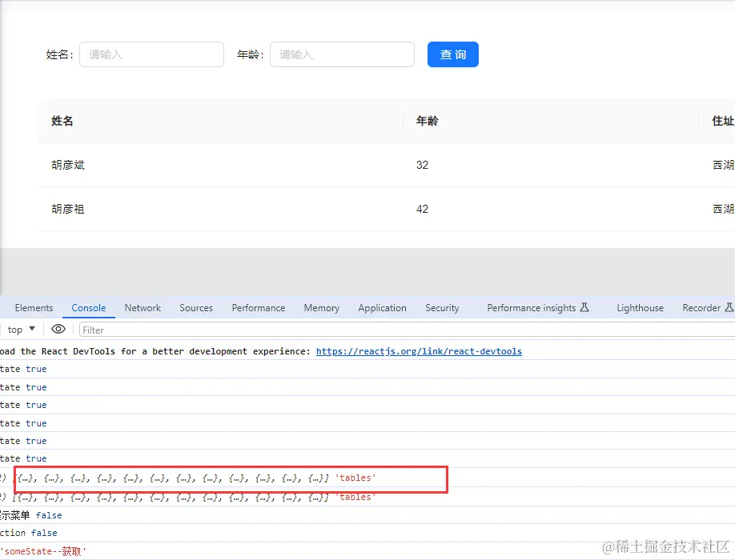Click the console Filter field

407,330
